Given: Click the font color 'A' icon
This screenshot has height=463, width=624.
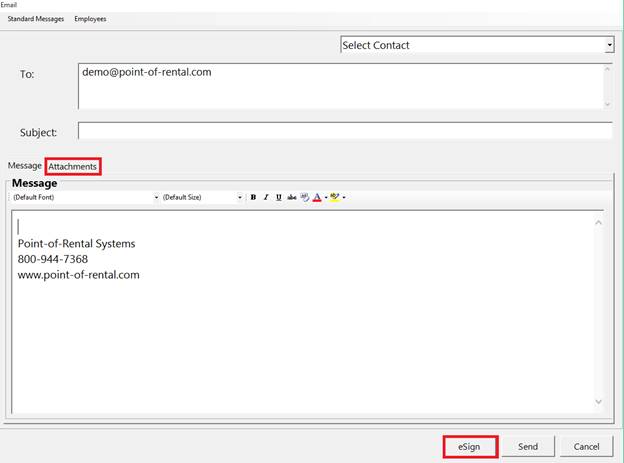Looking at the screenshot, I should click(x=317, y=197).
